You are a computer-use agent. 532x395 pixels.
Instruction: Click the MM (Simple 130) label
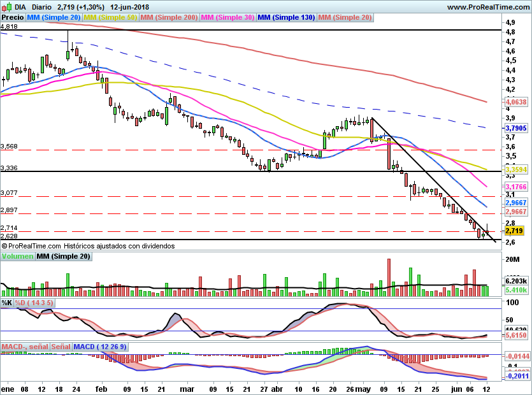pos(286,17)
